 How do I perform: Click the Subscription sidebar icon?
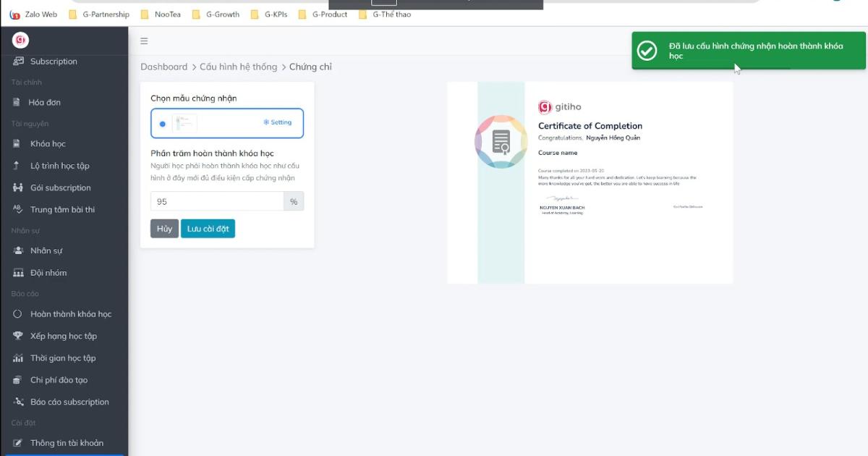point(18,62)
